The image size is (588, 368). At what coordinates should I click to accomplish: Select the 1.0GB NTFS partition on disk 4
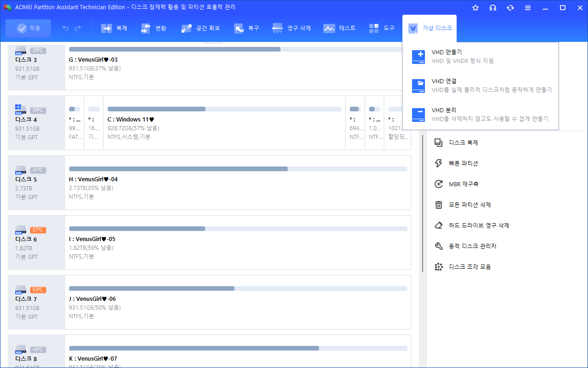coord(374,123)
